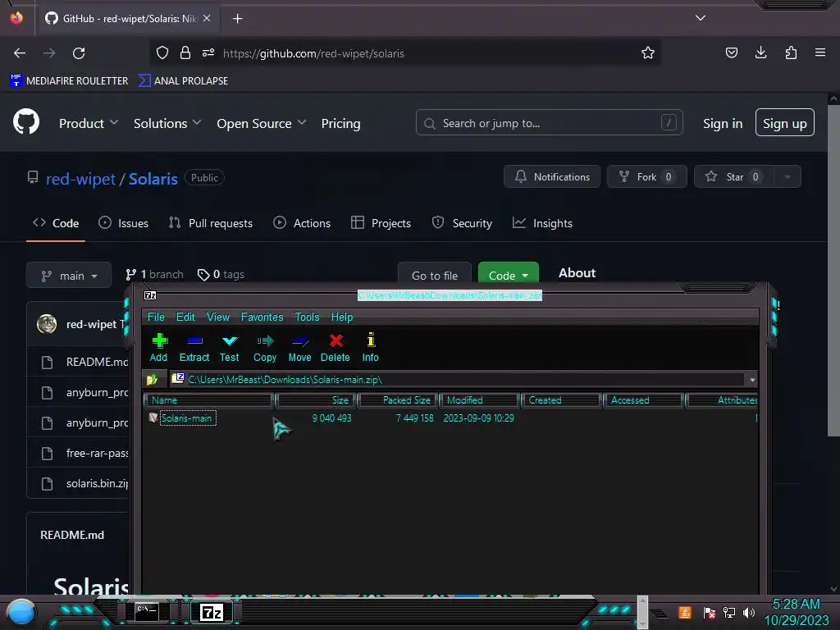Expand the 7-Zip address bar history dropdown
This screenshot has height=630, width=840.
point(752,380)
